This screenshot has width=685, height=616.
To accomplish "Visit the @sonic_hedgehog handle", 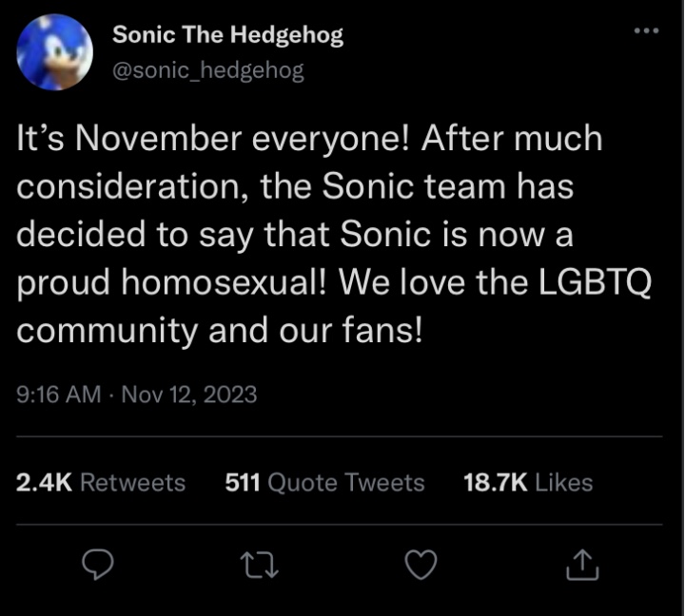I will tap(208, 69).
